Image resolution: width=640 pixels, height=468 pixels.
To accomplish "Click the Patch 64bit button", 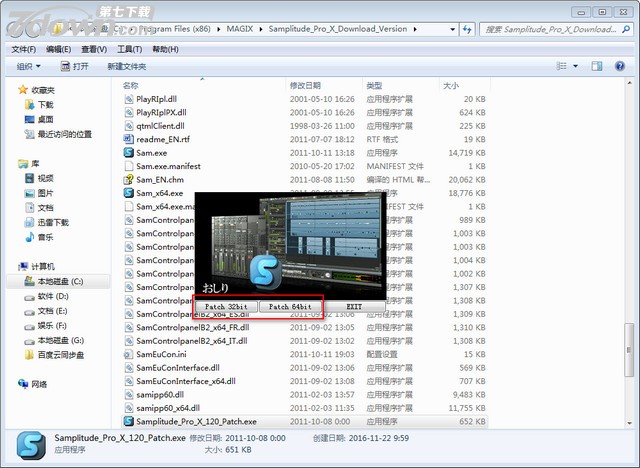I will tap(290, 306).
